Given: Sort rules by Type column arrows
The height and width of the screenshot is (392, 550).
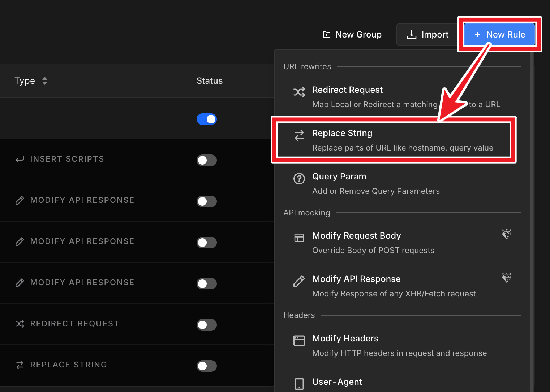Looking at the screenshot, I should (x=45, y=81).
